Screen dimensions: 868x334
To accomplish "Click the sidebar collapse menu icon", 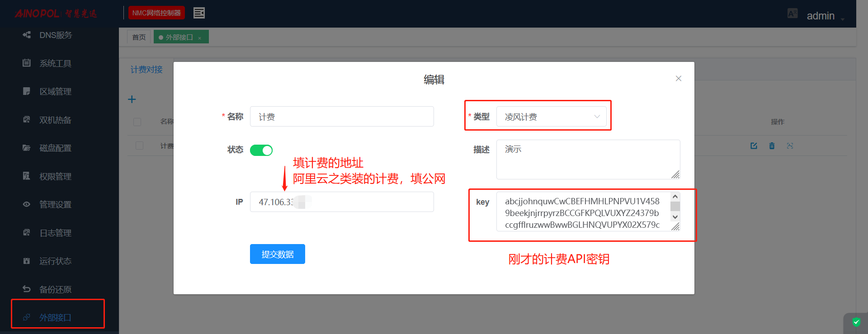I will coord(199,13).
